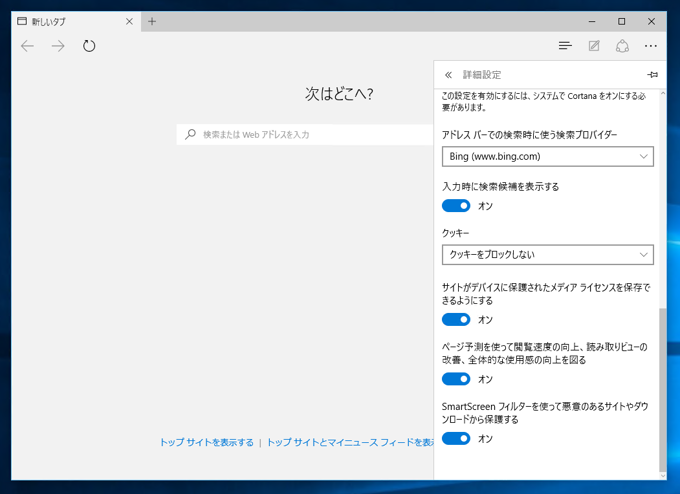Viewport: 680px width, 494px height.
Task: Click the Share icon in toolbar
Action: pyautogui.click(x=622, y=46)
